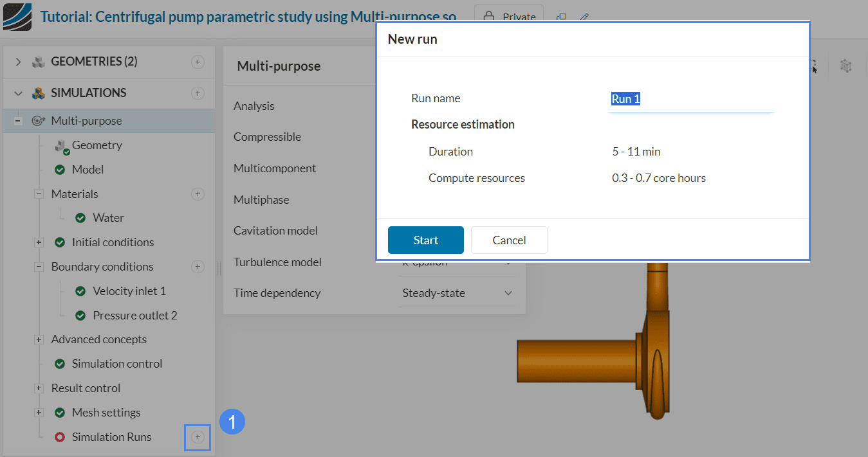Image resolution: width=868 pixels, height=457 pixels.
Task: Collapse the SIMULATIONS section
Action: 18,93
